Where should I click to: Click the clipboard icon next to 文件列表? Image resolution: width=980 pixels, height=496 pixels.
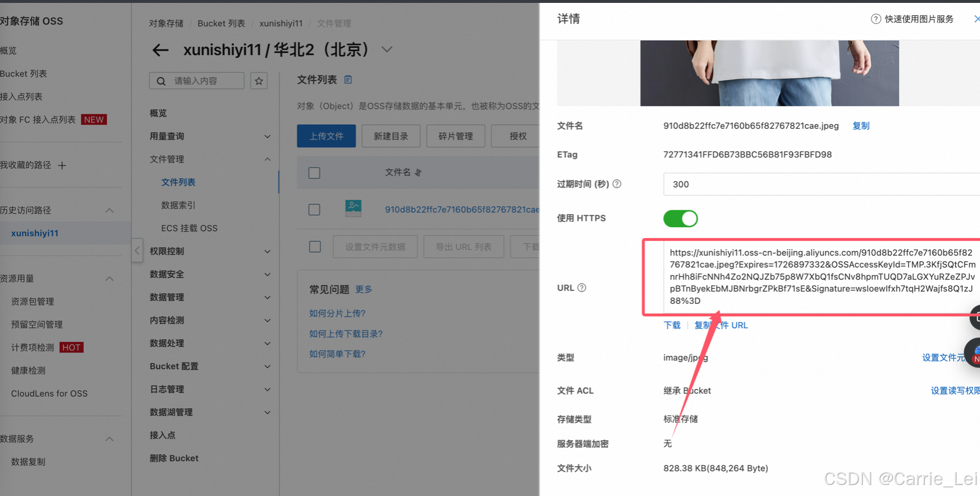(x=348, y=80)
